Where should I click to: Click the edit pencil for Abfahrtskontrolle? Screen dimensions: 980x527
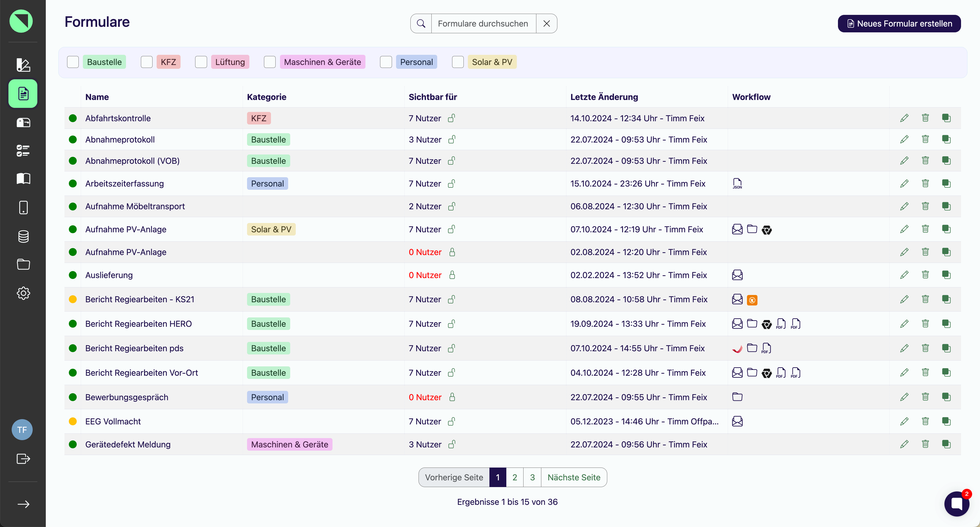(904, 118)
